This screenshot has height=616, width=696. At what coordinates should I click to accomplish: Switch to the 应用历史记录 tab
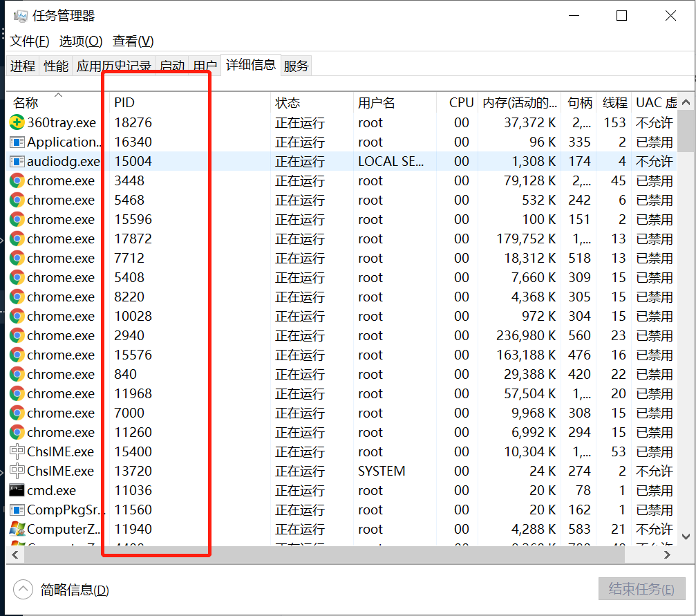pos(113,66)
